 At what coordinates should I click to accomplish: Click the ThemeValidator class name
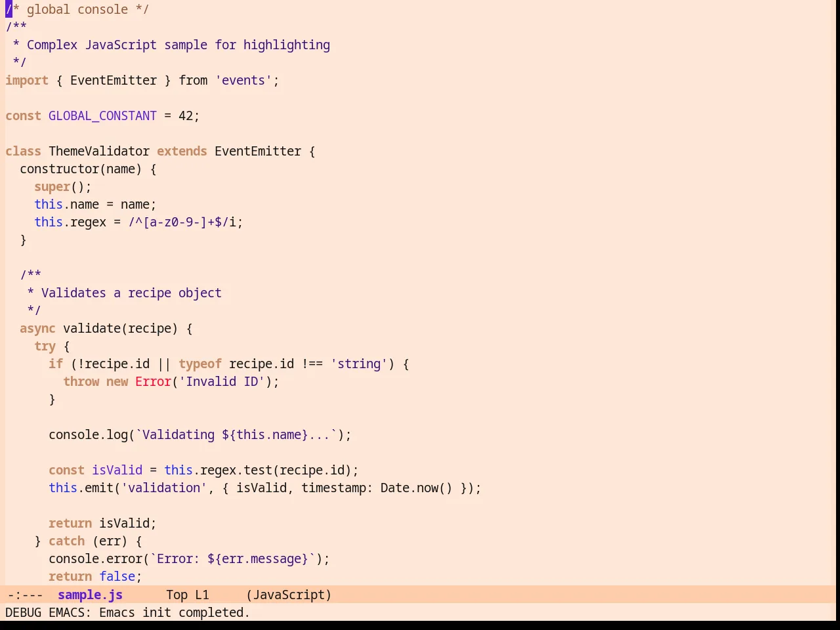coord(99,151)
